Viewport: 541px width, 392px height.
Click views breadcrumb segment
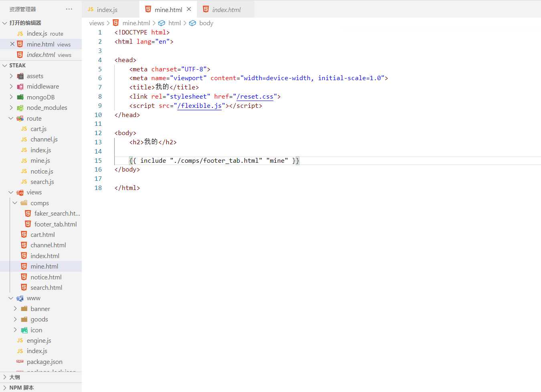97,23
